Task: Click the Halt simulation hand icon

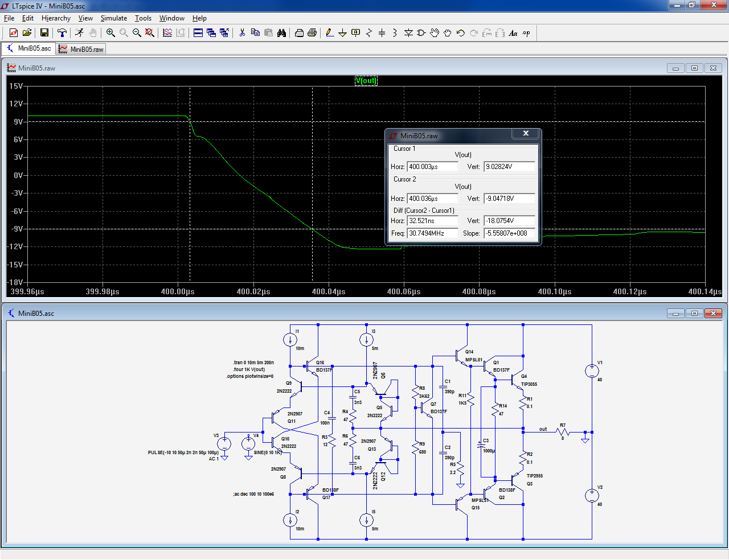Action: click(93, 33)
